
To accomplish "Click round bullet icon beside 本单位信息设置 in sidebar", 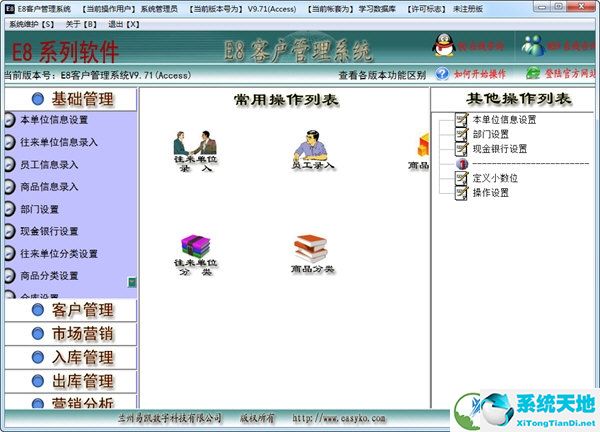I will pos(9,120).
